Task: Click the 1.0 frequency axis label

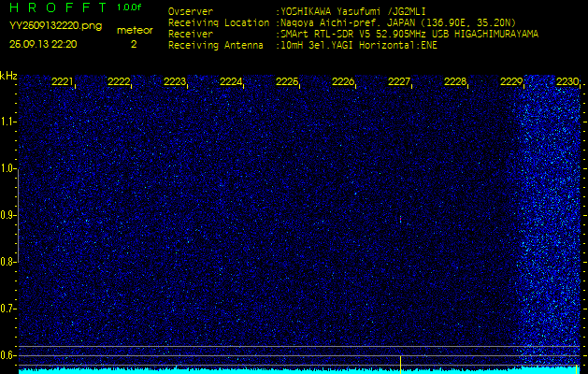Action: pyautogui.click(x=8, y=168)
